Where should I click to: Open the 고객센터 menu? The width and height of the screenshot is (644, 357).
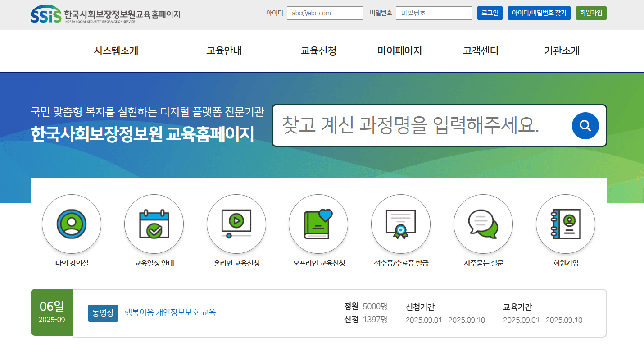click(480, 51)
